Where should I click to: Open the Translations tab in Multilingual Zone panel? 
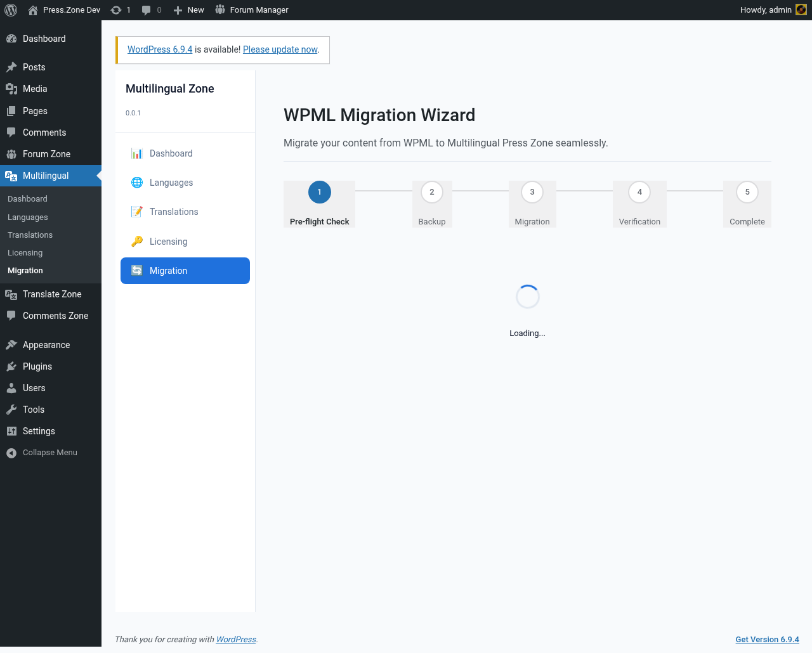point(185,212)
